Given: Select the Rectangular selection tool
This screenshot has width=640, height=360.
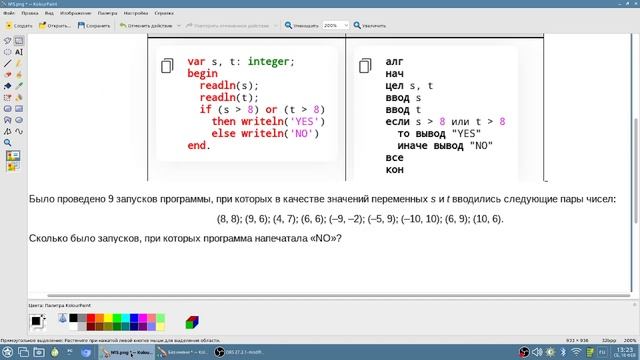Looking at the screenshot, I should click(19, 41).
